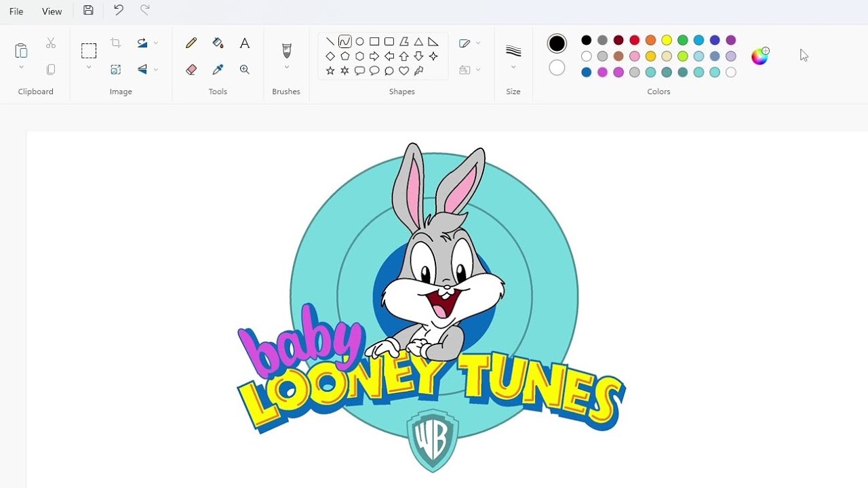Pick the straight Line shape
The image size is (868, 488).
(x=330, y=41)
